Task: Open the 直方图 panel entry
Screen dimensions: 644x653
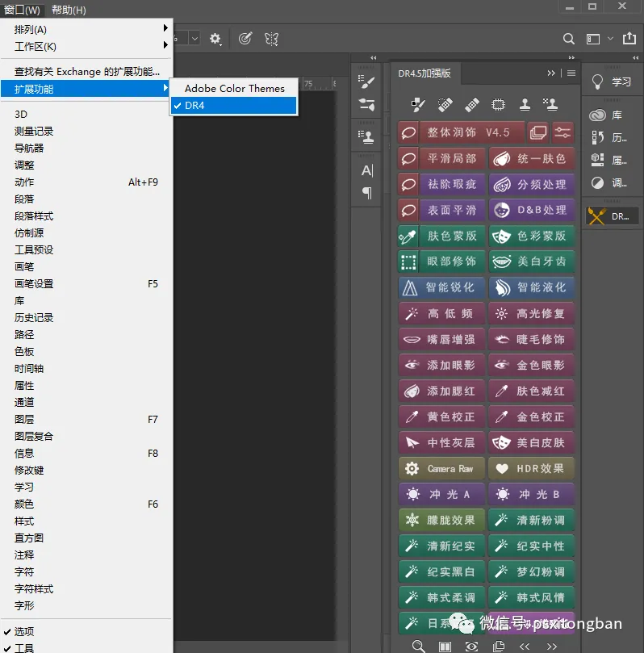Action: click(86, 538)
